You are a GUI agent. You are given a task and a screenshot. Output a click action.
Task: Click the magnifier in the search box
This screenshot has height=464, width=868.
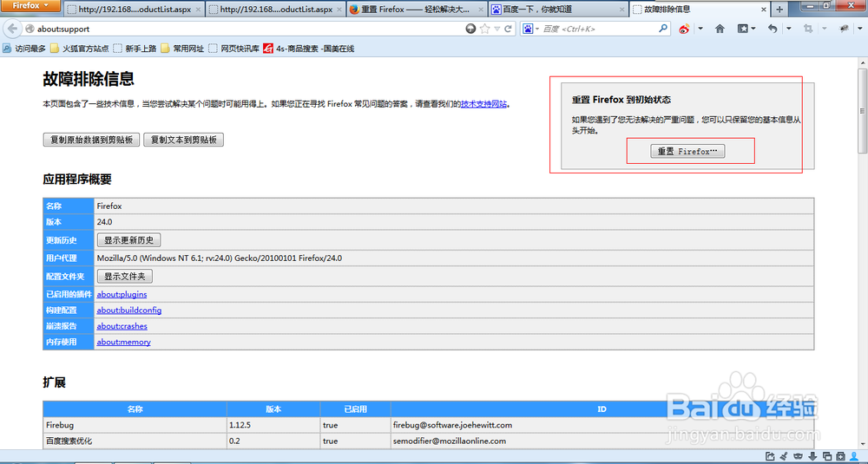[x=662, y=29]
